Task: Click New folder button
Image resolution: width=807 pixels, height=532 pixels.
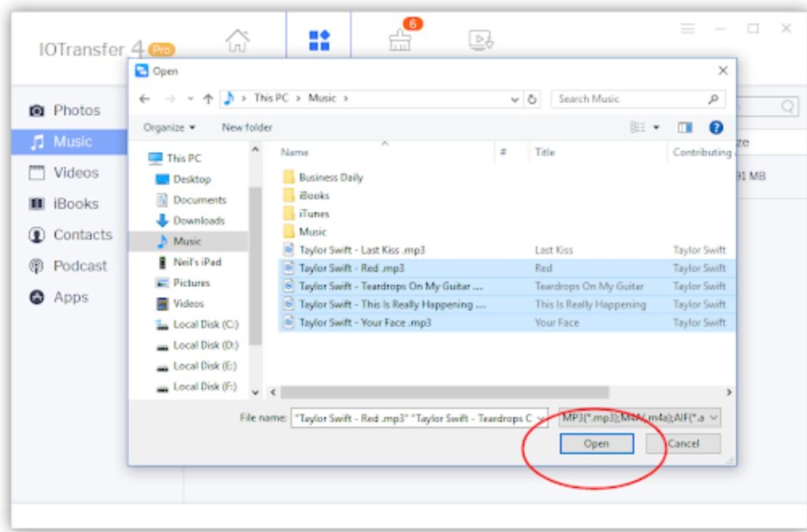Action: pos(247,127)
